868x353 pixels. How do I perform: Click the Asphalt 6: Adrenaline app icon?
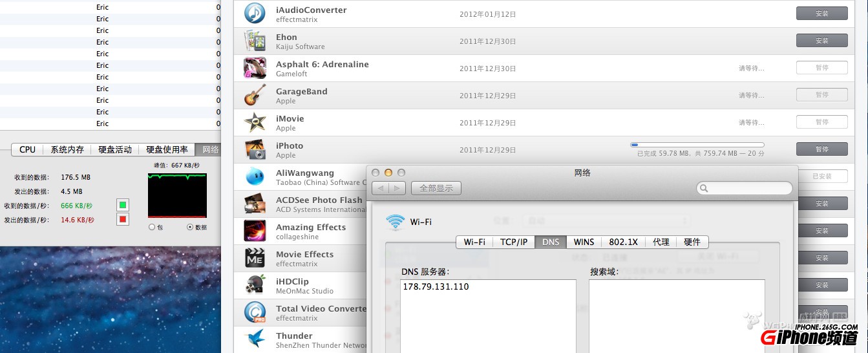point(255,68)
